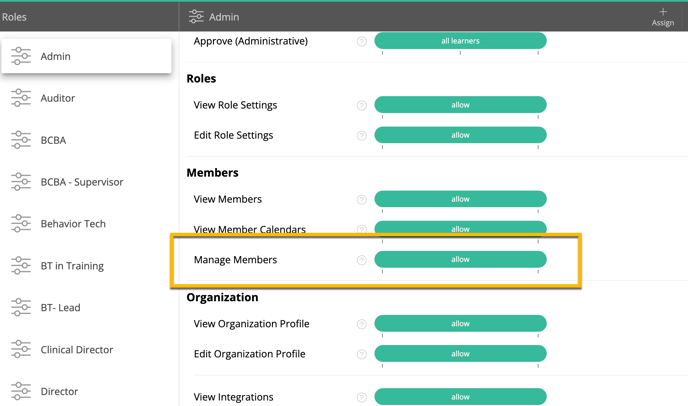
Task: Click help icon for View Organization Profile
Action: click(362, 324)
